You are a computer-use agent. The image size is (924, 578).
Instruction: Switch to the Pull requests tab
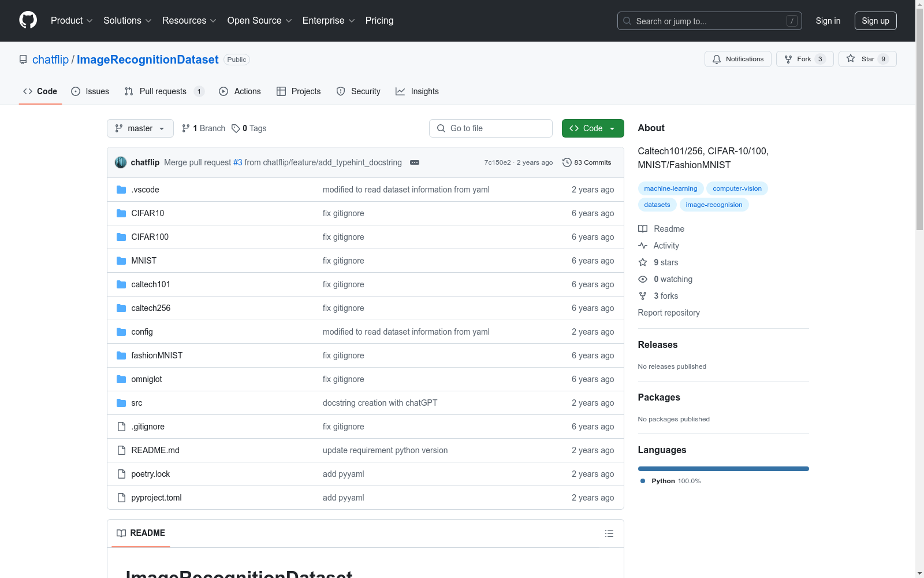pos(165,91)
